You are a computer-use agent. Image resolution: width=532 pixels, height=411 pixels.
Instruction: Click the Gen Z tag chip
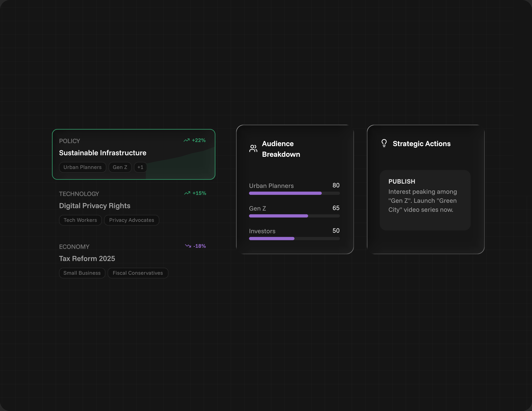pos(120,167)
